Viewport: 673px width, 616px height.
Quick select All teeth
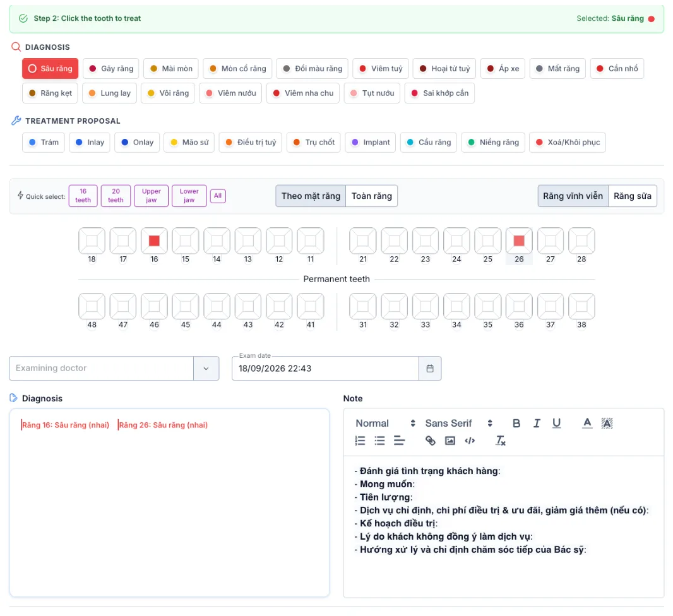click(218, 196)
